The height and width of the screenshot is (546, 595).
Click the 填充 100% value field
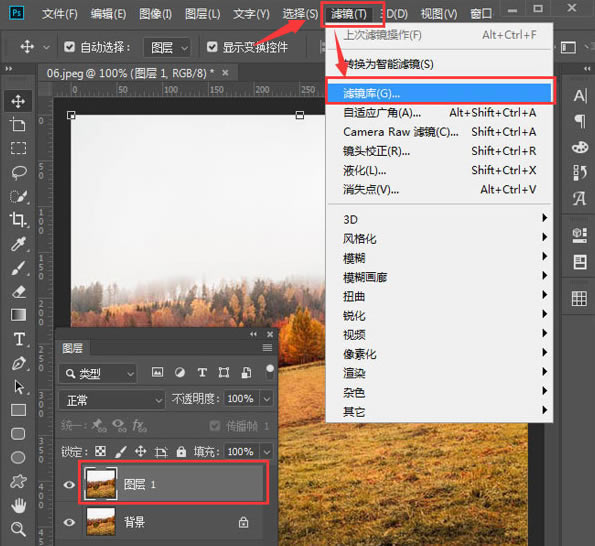[241, 452]
